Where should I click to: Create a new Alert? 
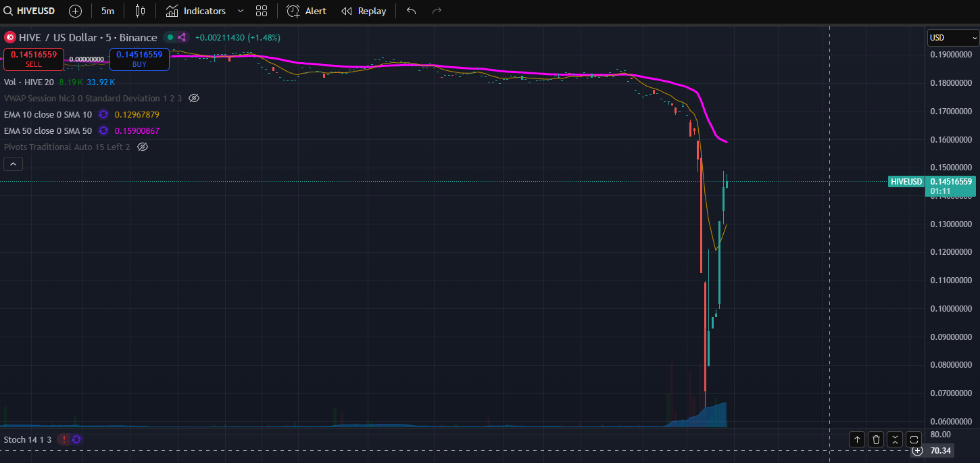point(306,11)
